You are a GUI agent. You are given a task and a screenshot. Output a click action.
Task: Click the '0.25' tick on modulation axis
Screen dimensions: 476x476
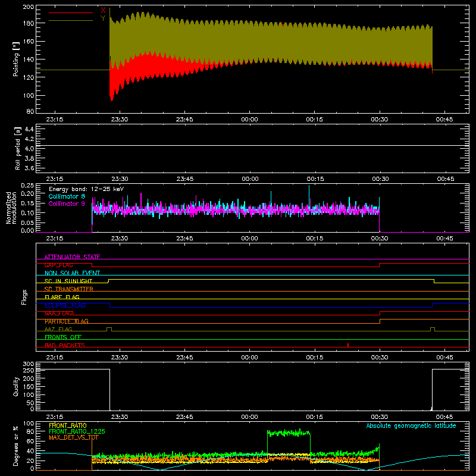click(x=27, y=186)
